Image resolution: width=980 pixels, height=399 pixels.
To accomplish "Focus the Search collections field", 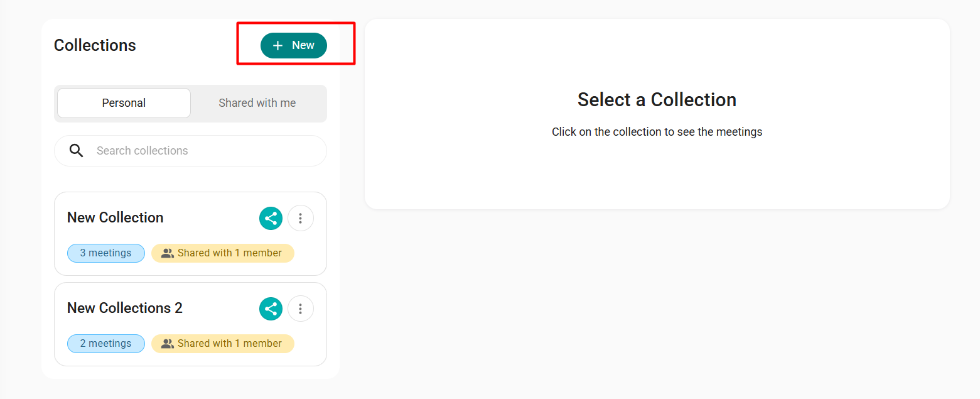I will click(x=190, y=151).
